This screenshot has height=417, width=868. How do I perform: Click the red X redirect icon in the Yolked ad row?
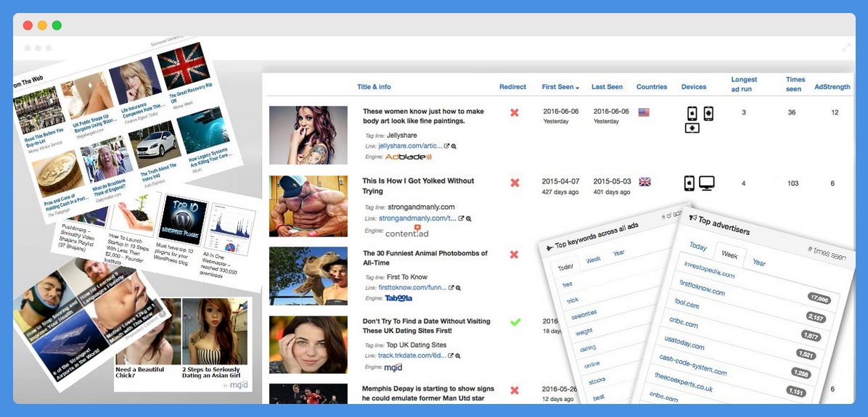coord(515,183)
